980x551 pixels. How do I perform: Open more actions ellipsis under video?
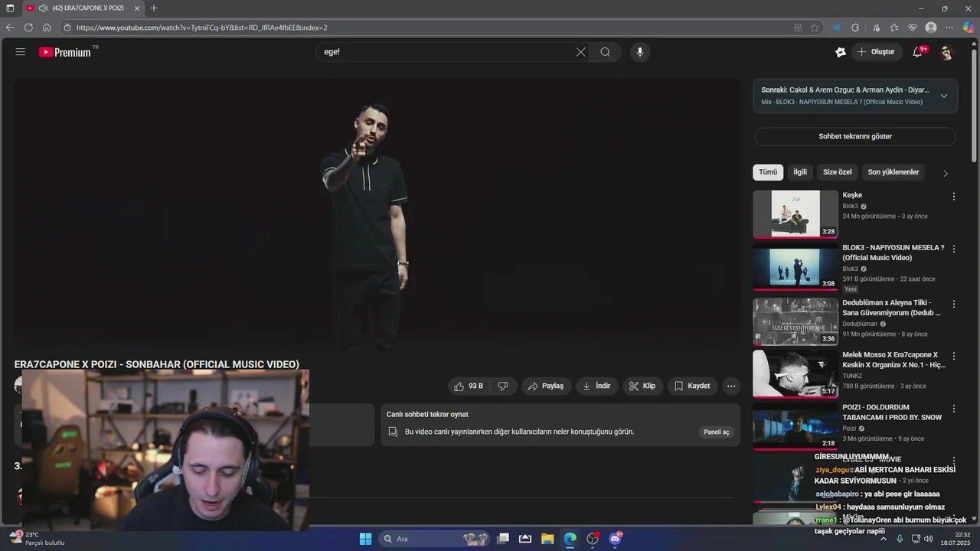coord(731,386)
